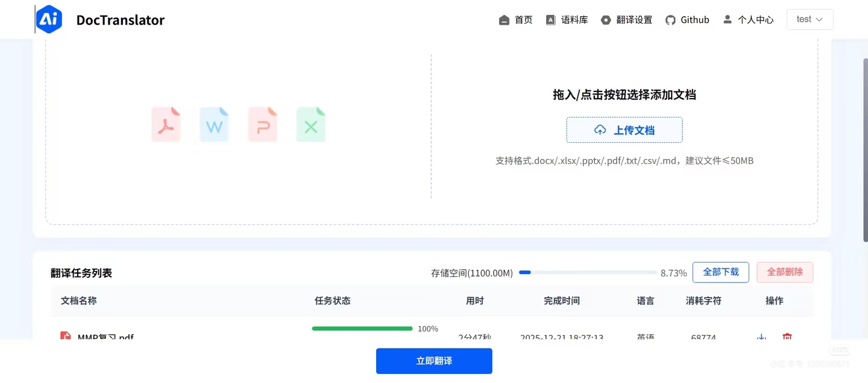Image resolution: width=868 pixels, height=383 pixels.
Task: Click the 翻译任务列表 heading
Action: (x=81, y=273)
